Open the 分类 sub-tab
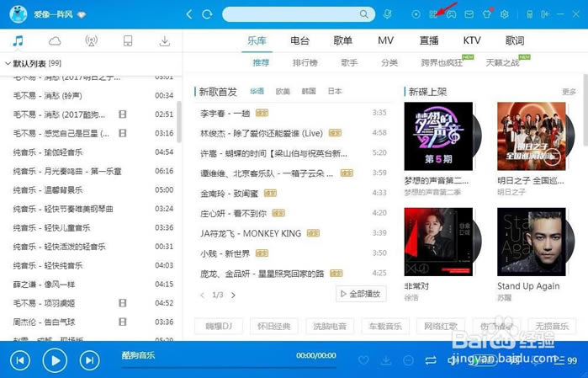Screen dimensions: 588x378 (389, 62)
